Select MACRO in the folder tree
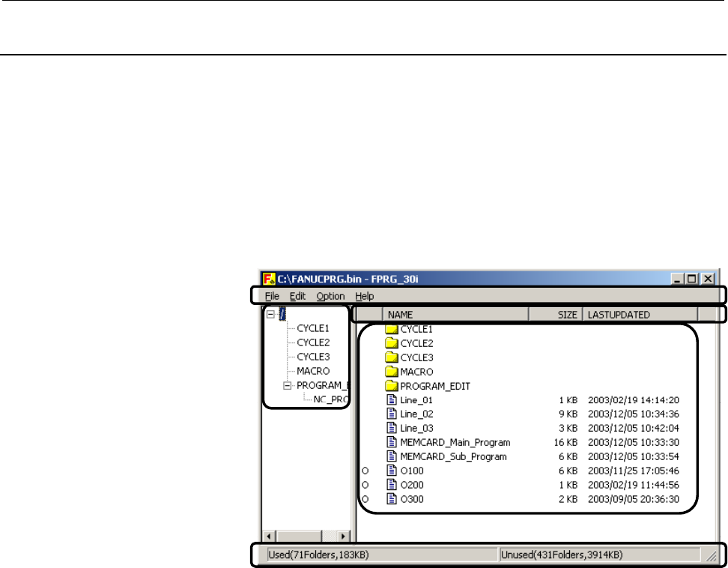Screen dimensions: 728x568 coord(313,371)
